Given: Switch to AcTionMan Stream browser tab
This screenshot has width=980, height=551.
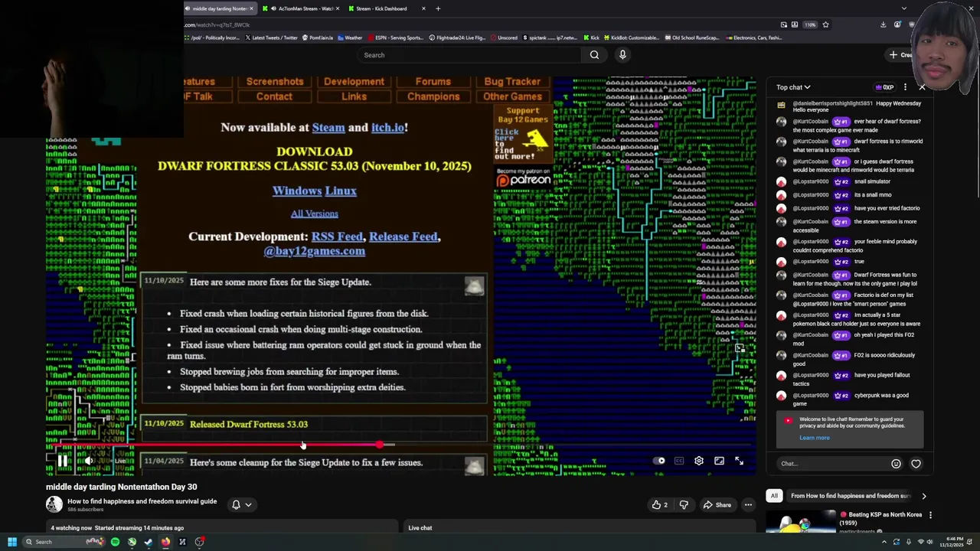Looking at the screenshot, I should 302,8.
